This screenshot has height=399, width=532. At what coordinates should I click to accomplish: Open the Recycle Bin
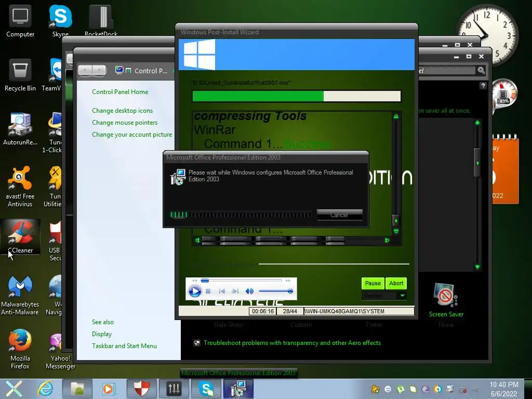click(x=20, y=75)
